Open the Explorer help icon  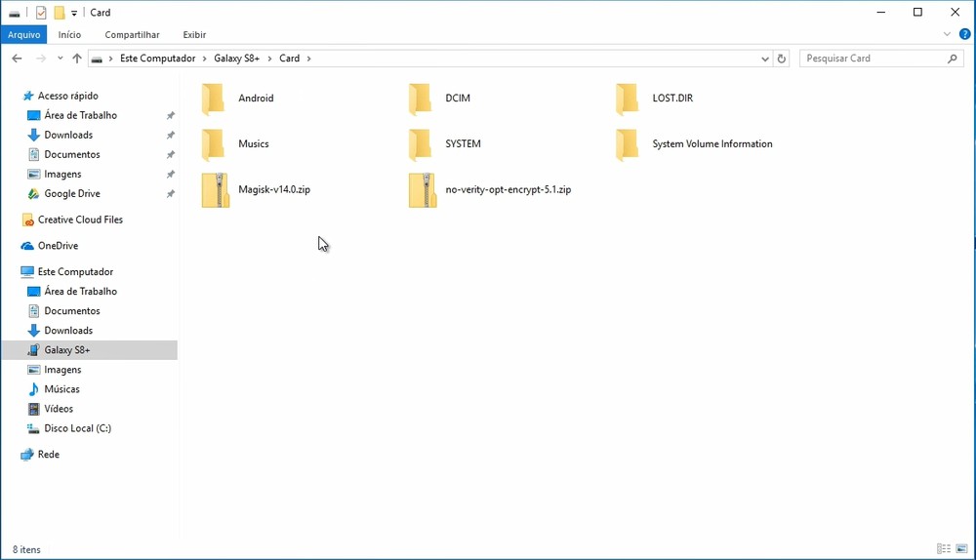click(x=965, y=34)
